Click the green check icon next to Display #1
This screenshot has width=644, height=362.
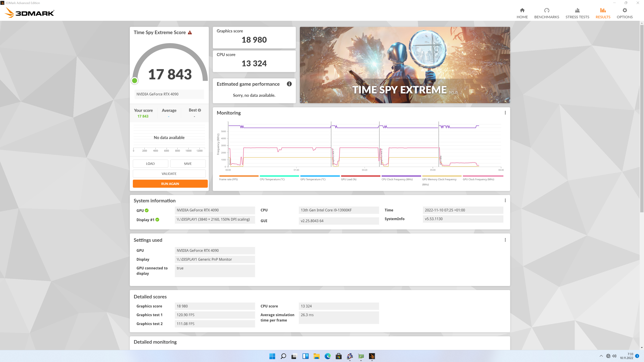pos(157,220)
